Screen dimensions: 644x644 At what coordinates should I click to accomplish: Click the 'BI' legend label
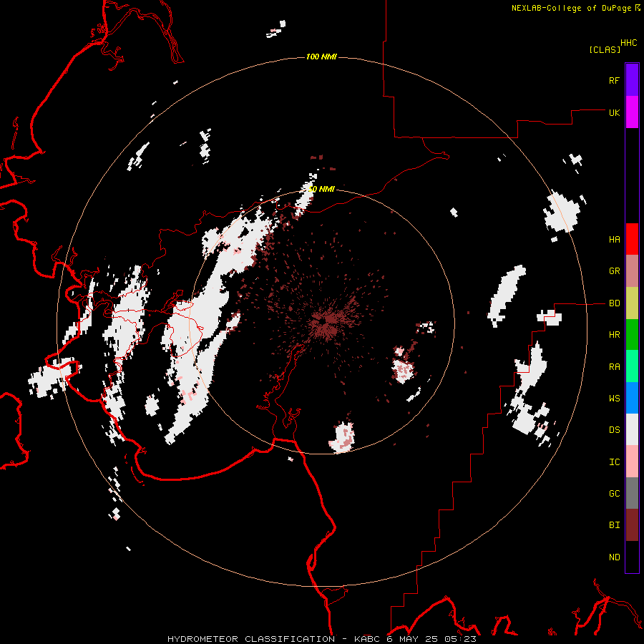pyautogui.click(x=614, y=525)
